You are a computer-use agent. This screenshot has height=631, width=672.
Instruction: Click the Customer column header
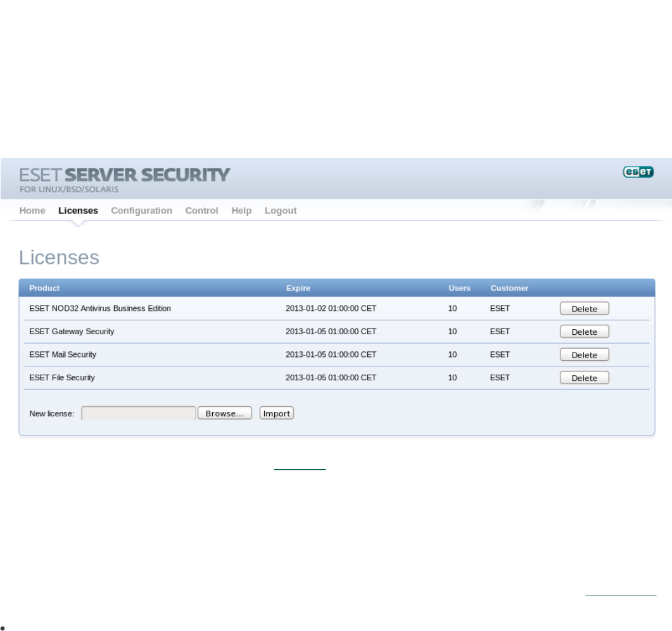coord(509,288)
